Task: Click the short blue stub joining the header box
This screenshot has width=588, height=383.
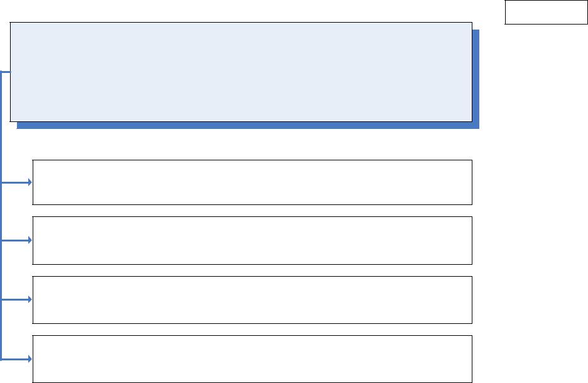Action: point(6,72)
